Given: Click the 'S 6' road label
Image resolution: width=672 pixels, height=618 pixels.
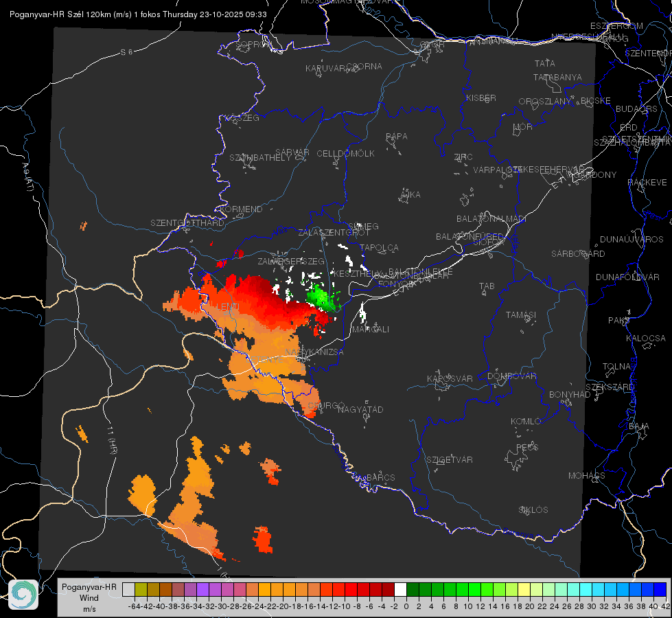Looking at the screenshot, I should coord(126,52).
